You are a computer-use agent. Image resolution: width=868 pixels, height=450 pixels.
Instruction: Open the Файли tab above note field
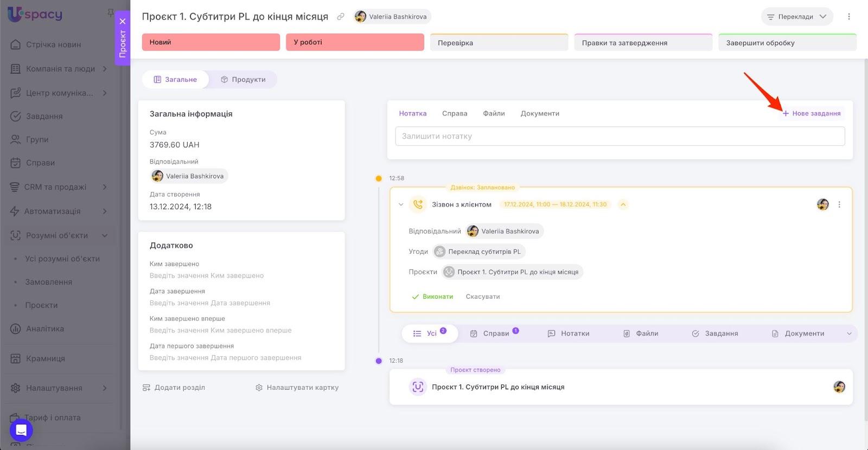pos(494,113)
